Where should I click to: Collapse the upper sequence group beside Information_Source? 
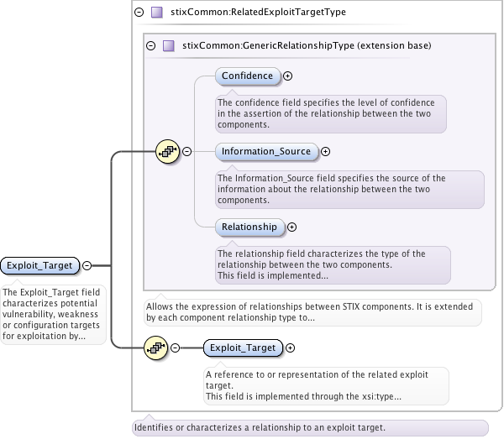click(x=186, y=152)
